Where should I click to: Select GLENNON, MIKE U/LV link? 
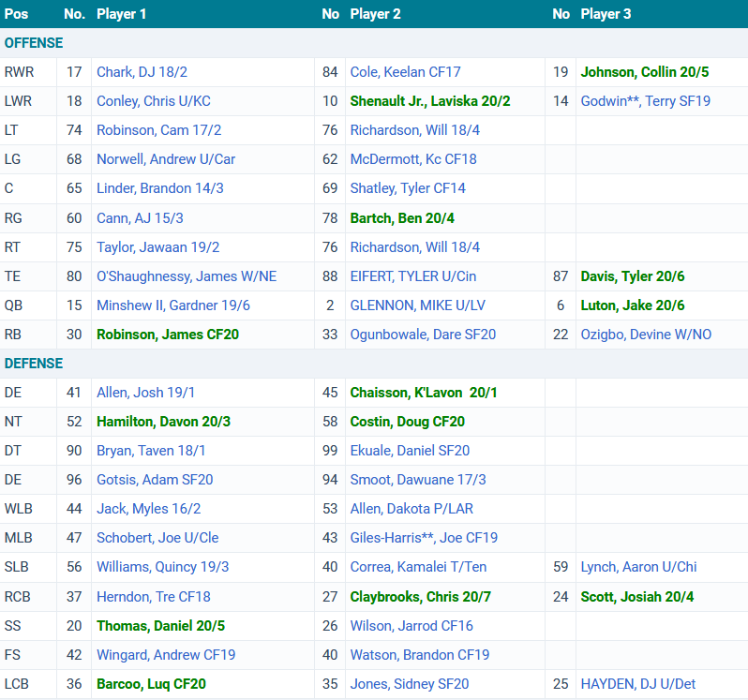tap(417, 305)
